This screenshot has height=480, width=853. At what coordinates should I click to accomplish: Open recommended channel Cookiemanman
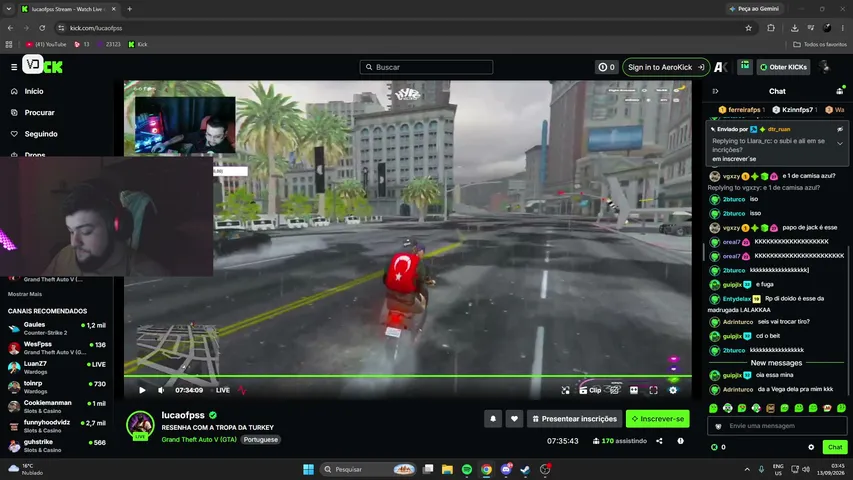click(57, 407)
